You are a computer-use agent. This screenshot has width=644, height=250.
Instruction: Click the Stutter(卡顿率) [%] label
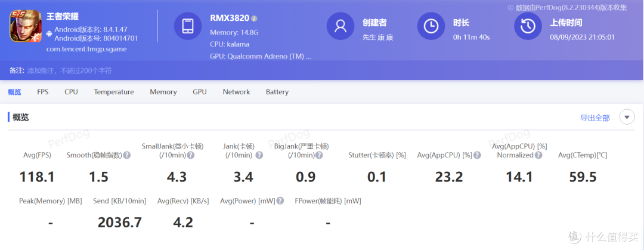pyautogui.click(x=377, y=155)
